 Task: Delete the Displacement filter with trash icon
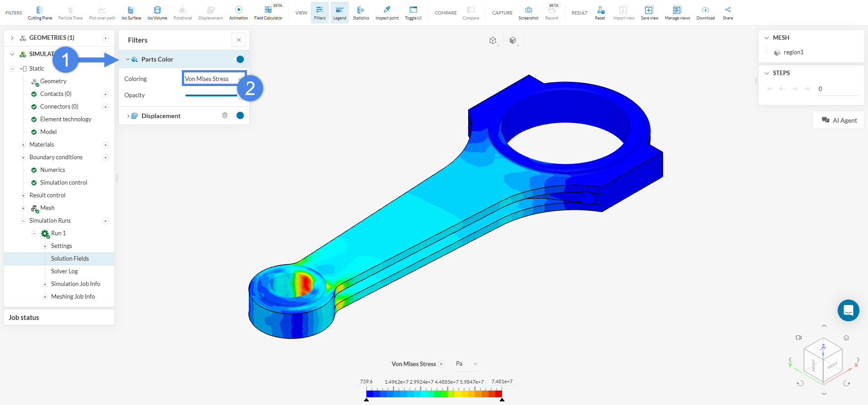point(225,115)
